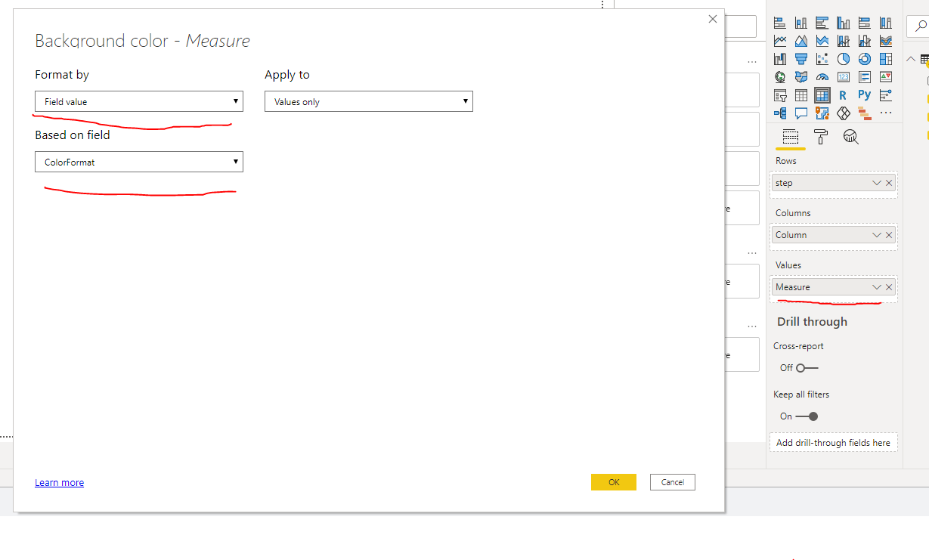The width and height of the screenshot is (929, 560).
Task: Select the Area chart visual
Action: pyautogui.click(x=801, y=41)
